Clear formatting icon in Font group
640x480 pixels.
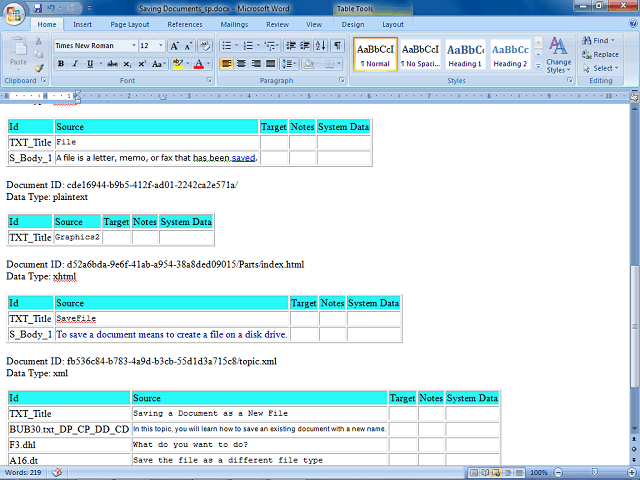coord(204,46)
